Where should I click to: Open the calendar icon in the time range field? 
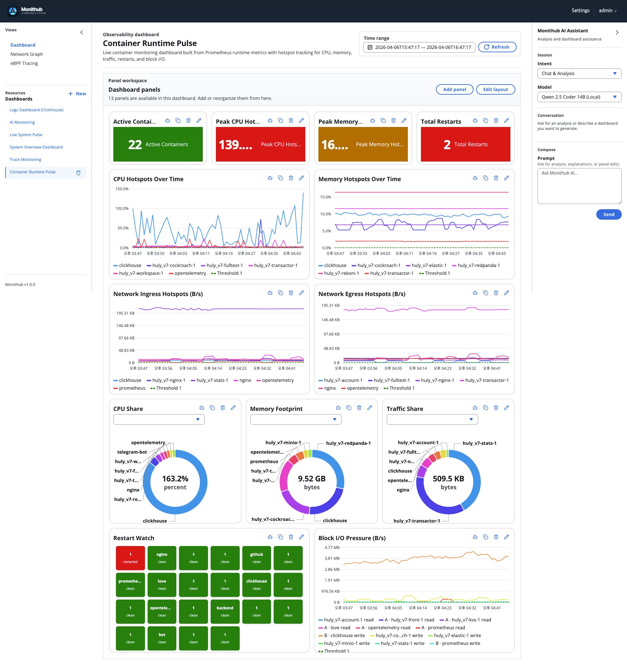pyautogui.click(x=370, y=47)
